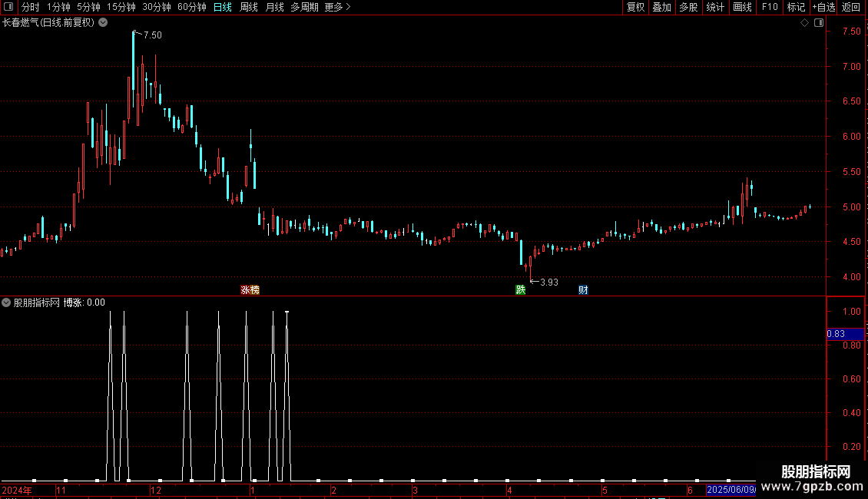Select the 30分钟 period
Image resolution: width=868 pixels, height=499 pixels.
(x=156, y=7)
